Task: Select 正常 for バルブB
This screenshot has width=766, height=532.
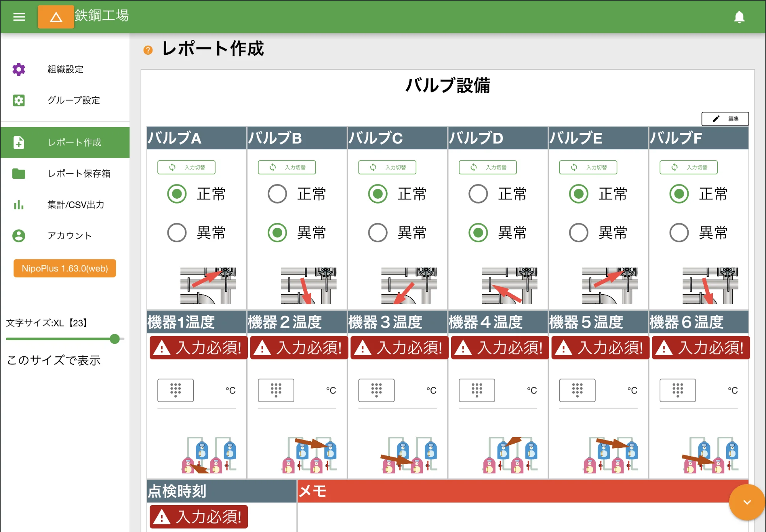Action: (x=277, y=194)
